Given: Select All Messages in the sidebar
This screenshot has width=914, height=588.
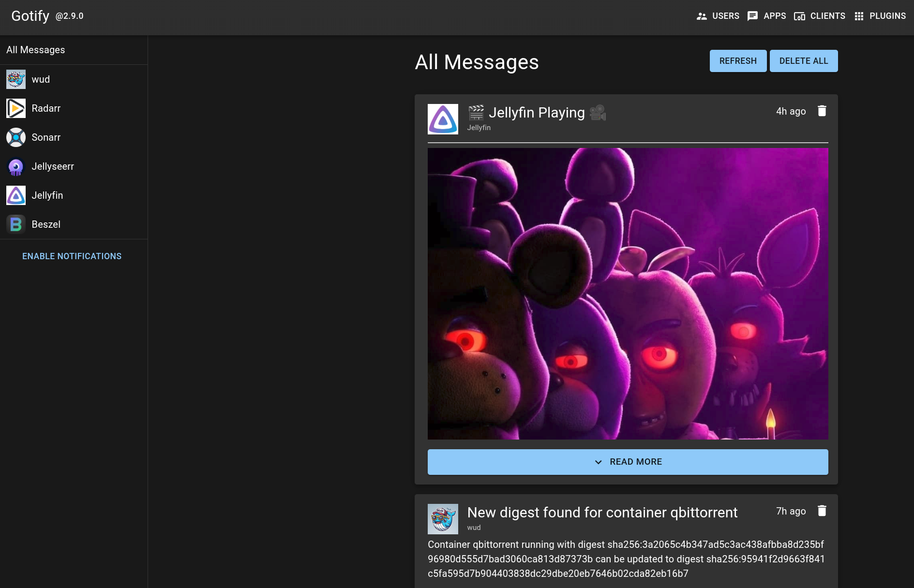Looking at the screenshot, I should point(36,50).
